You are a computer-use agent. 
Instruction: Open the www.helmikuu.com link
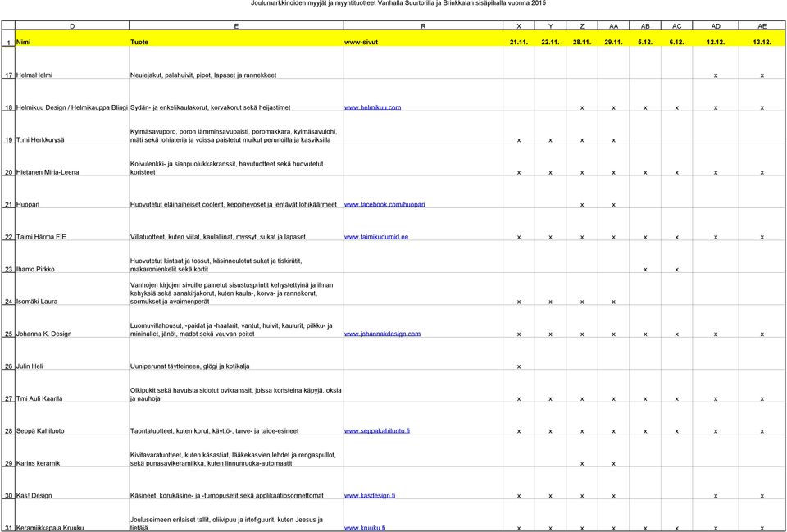point(372,107)
